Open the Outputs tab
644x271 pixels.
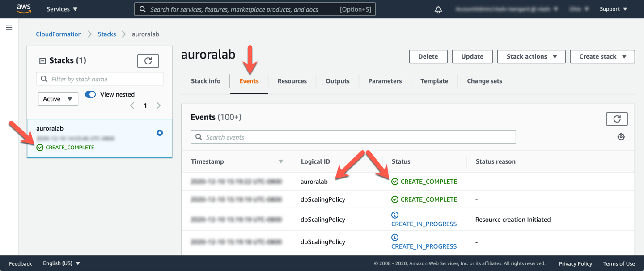tap(337, 81)
